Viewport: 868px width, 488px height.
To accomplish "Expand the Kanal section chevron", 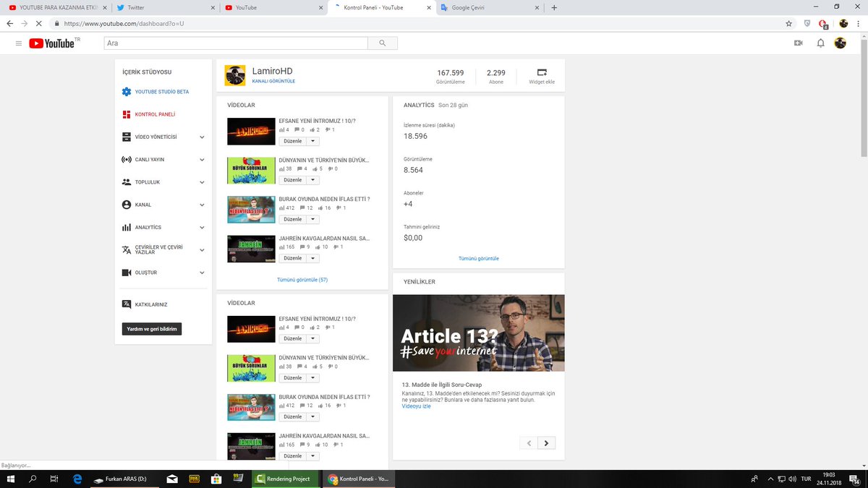I will tap(202, 205).
